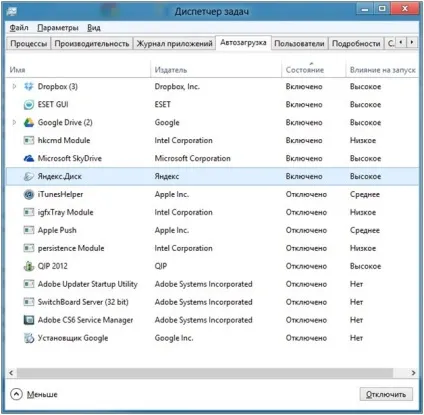
Task: Click the iTunesHelper icon
Action: click(x=29, y=194)
